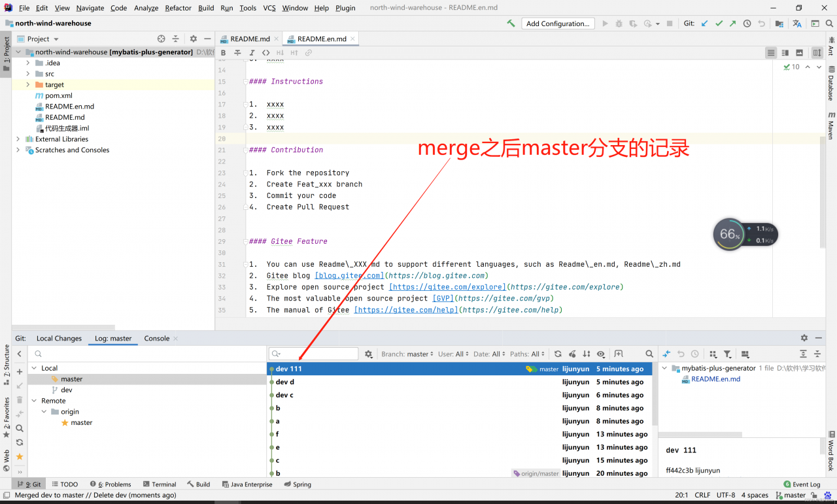Image resolution: width=837 pixels, height=504 pixels.
Task: Toggle IntelliSort in Git log toolbar
Action: 587,354
